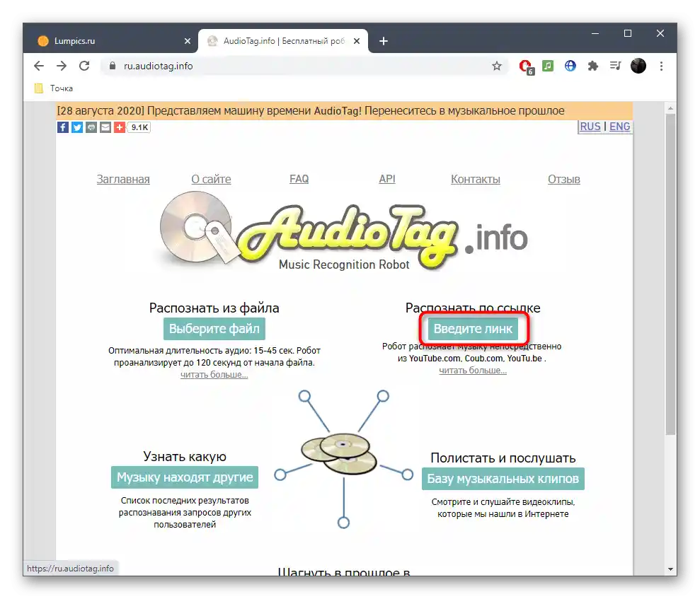Screen dimensions: 700x599
Task: Open the Точка bookmark folder
Action: [x=54, y=88]
